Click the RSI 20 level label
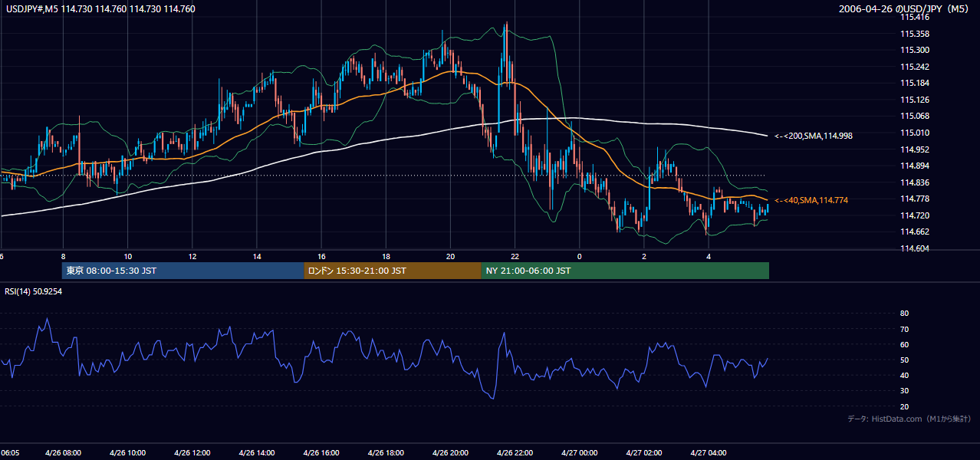980x460 pixels. click(904, 406)
